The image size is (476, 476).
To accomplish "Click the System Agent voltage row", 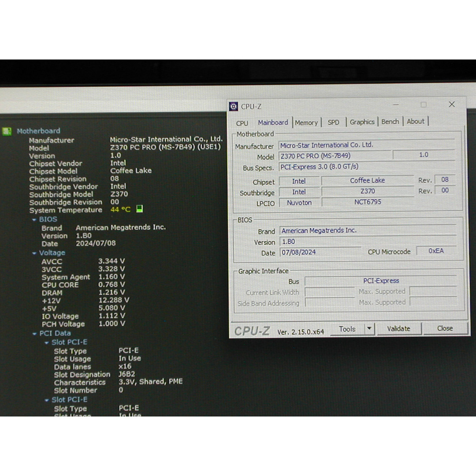I will click(83, 277).
